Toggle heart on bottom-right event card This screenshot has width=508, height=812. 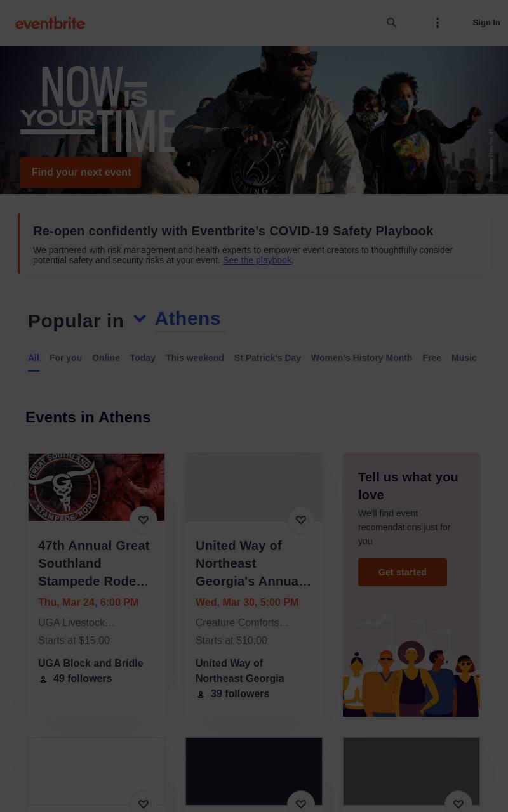tap(458, 803)
